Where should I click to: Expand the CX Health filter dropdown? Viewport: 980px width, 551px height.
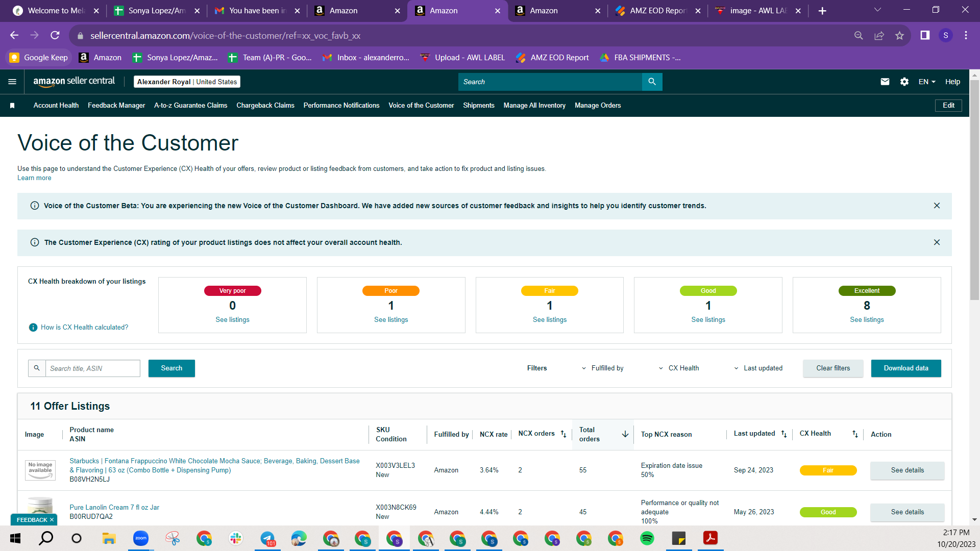[x=679, y=368]
